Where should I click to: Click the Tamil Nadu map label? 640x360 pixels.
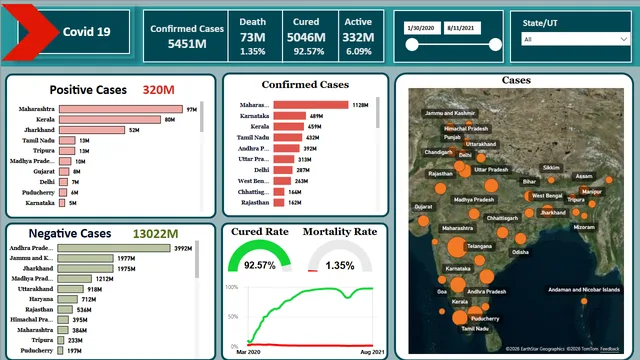(475, 329)
